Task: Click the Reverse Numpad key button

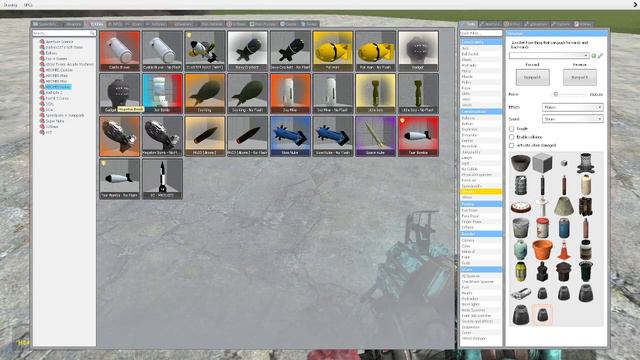Action: pyautogui.click(x=580, y=77)
